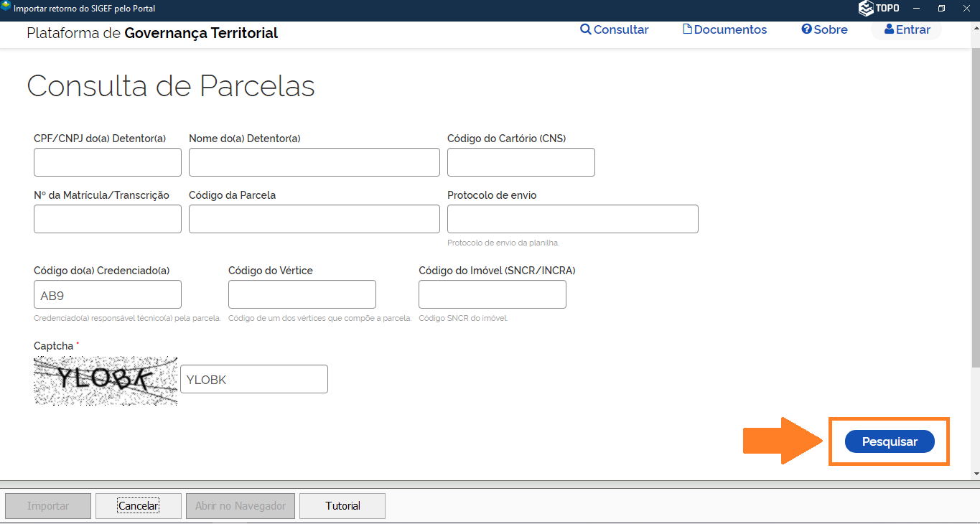Screen dimensions: 980x524
Task: Click the Entrar user icon
Action: (x=890, y=29)
